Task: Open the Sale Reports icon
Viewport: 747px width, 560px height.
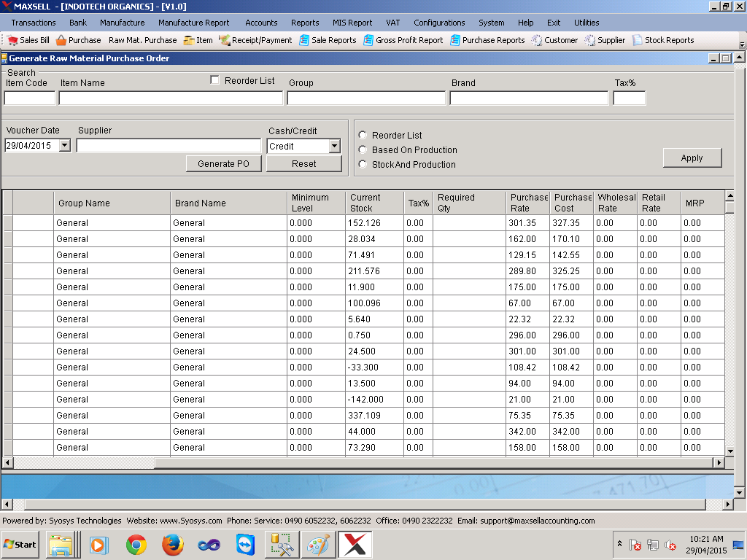Action: pos(304,41)
